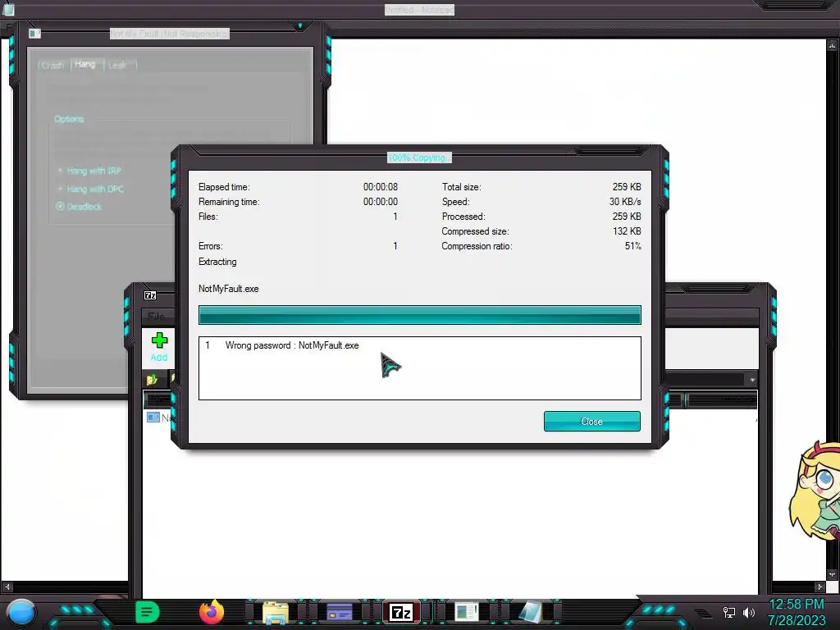
Task: Open the File menu in 7-Zip
Action: tap(156, 316)
